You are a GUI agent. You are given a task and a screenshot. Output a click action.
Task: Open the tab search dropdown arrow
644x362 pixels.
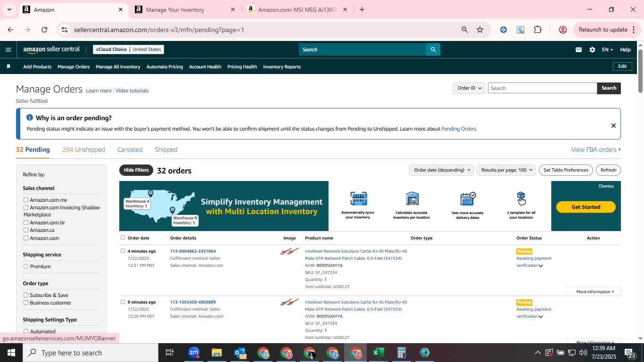tap(9, 9)
